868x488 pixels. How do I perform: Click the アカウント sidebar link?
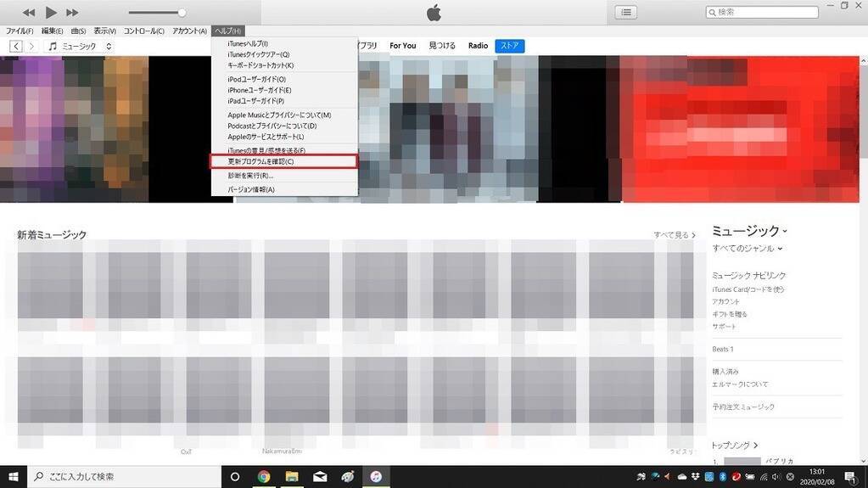click(725, 301)
